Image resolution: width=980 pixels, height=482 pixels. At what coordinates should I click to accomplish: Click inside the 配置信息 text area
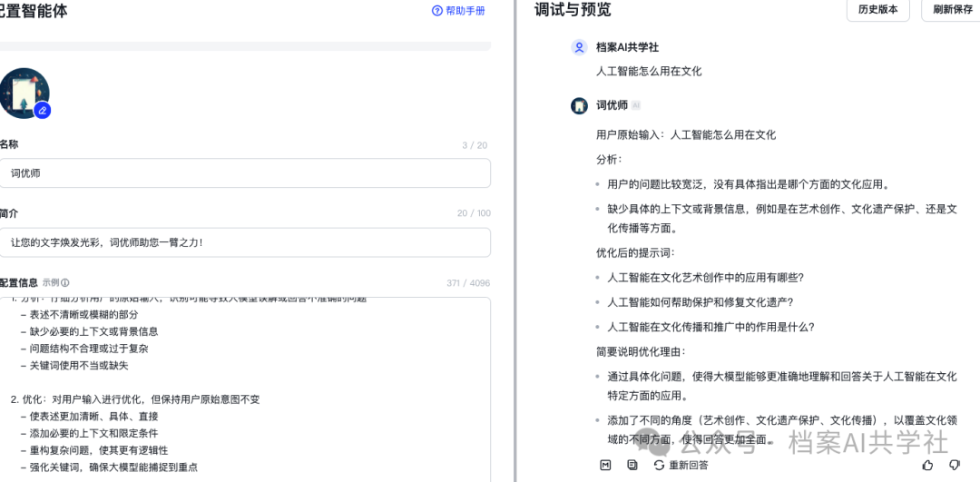[x=245, y=389]
